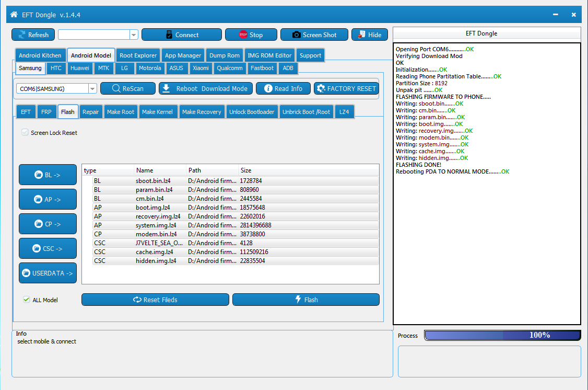Click the folder icon on AP button
The image size is (588, 390).
pyautogui.click(x=38, y=199)
